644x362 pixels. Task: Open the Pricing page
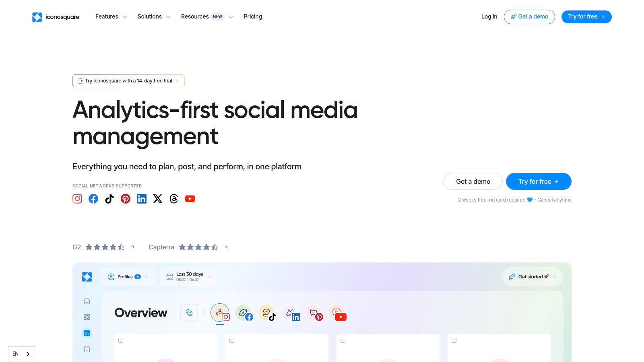(x=253, y=16)
